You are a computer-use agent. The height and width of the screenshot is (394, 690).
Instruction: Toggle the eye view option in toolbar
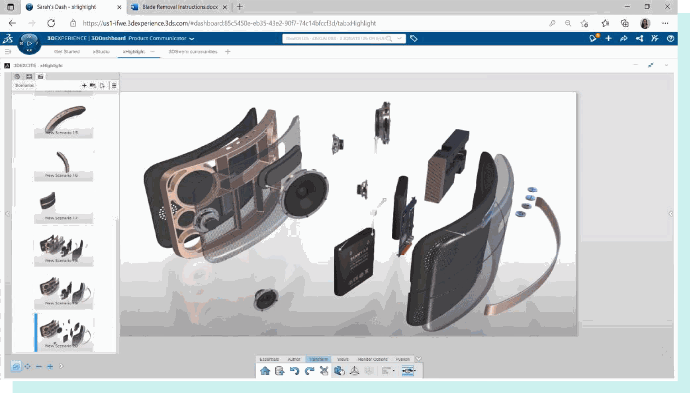coord(408,371)
